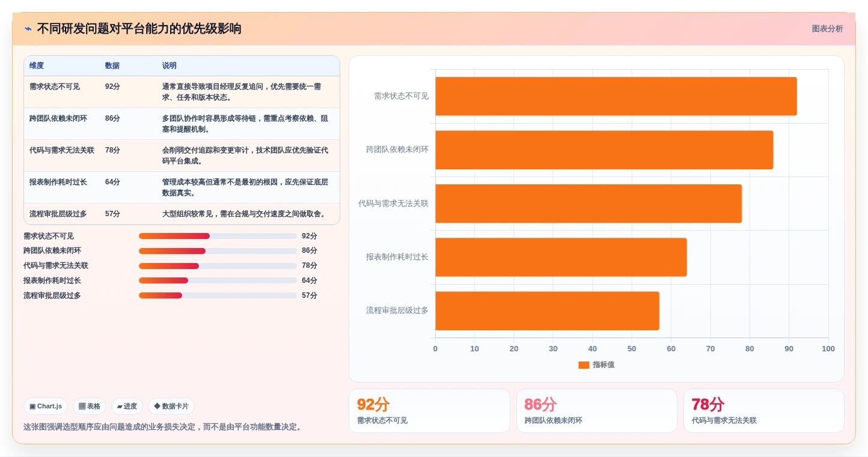Click the description starting 多团队协作时容易
The width and height of the screenshot is (868, 457).
(x=246, y=124)
